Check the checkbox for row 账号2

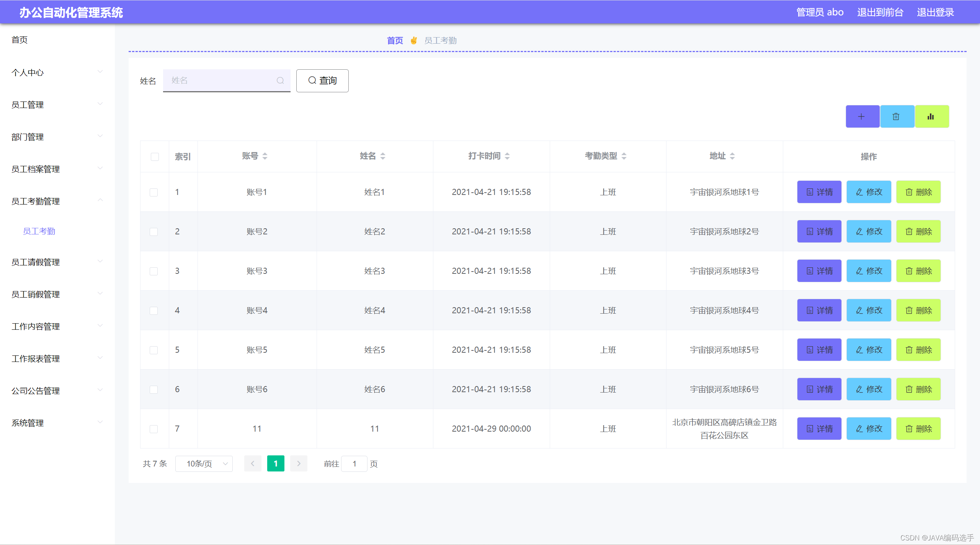pos(154,232)
